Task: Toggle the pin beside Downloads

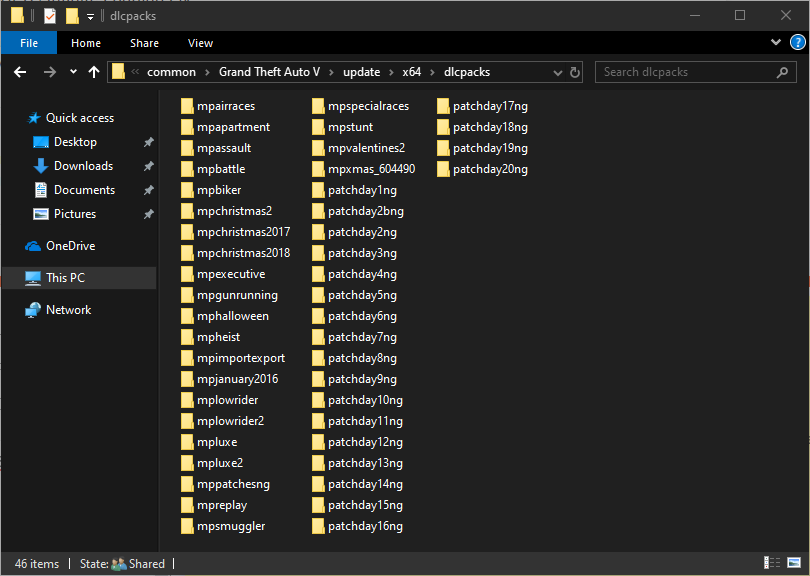Action: click(x=148, y=166)
